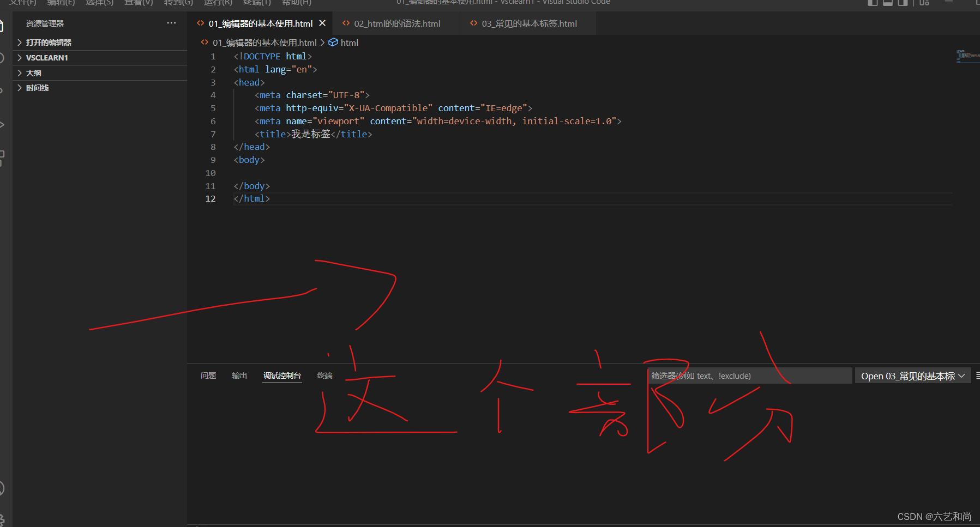Image resolution: width=980 pixels, height=527 pixels.
Task: Toggle the bottom panel layout icon
Action: tap(888, 2)
